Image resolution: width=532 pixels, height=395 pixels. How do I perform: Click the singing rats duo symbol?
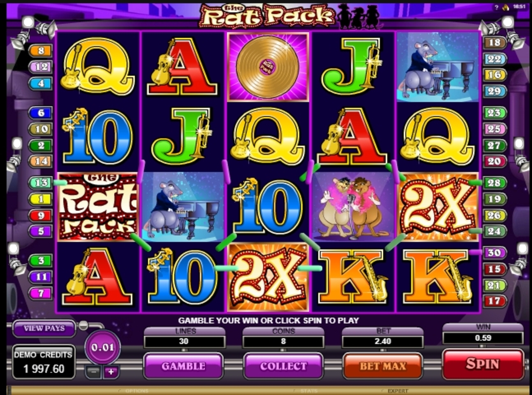pos(353,207)
